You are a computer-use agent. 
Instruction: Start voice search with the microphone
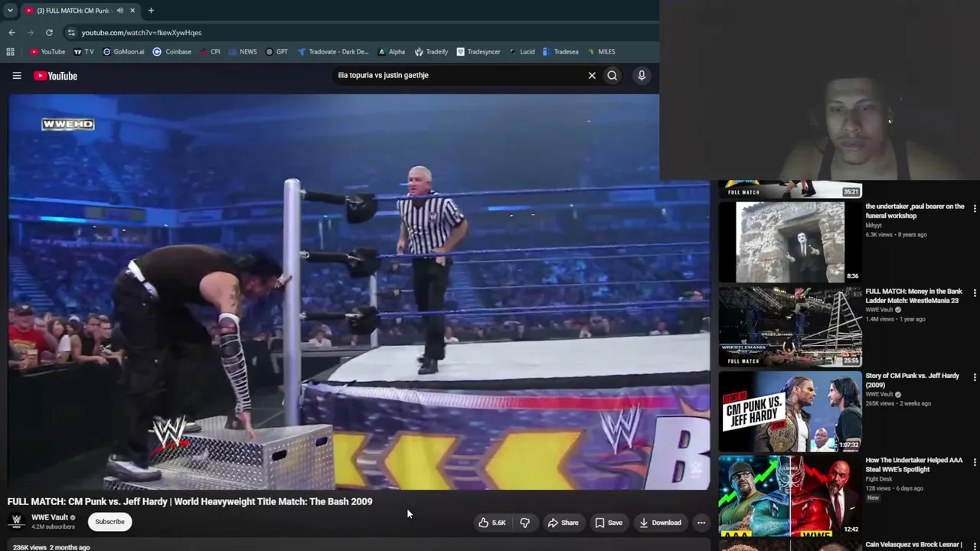point(642,76)
